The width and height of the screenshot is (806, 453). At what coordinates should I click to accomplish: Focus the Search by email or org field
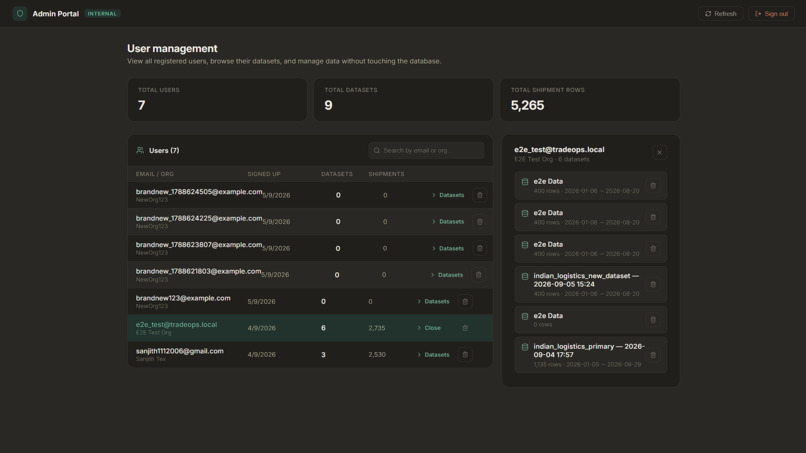coord(426,151)
